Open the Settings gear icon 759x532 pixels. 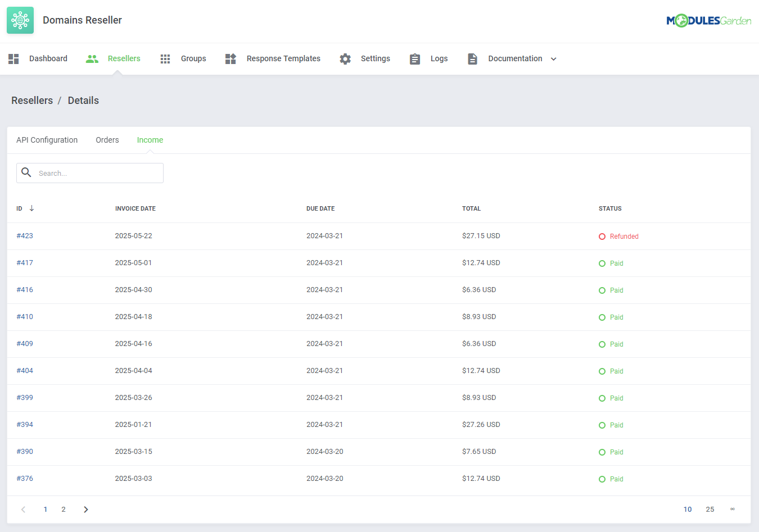click(345, 58)
